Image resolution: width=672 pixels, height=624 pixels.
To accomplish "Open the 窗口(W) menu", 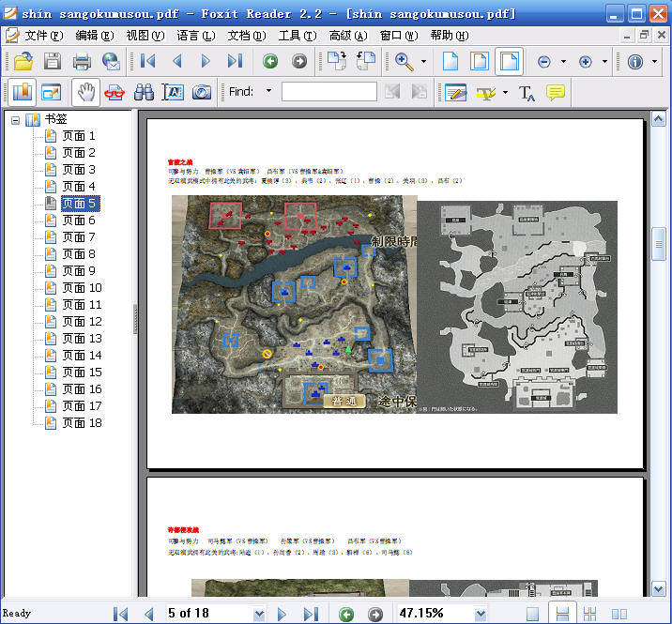I will (x=399, y=36).
